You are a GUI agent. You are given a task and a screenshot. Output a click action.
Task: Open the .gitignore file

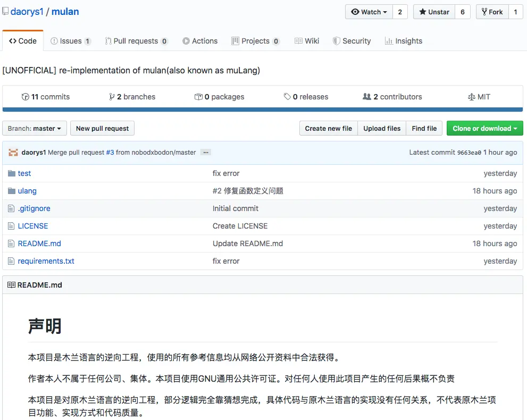click(34, 208)
